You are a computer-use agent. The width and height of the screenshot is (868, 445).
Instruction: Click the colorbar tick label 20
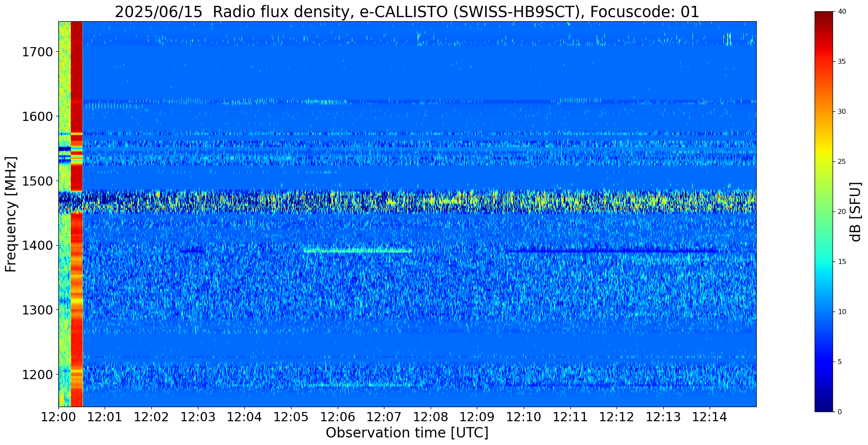click(x=842, y=212)
